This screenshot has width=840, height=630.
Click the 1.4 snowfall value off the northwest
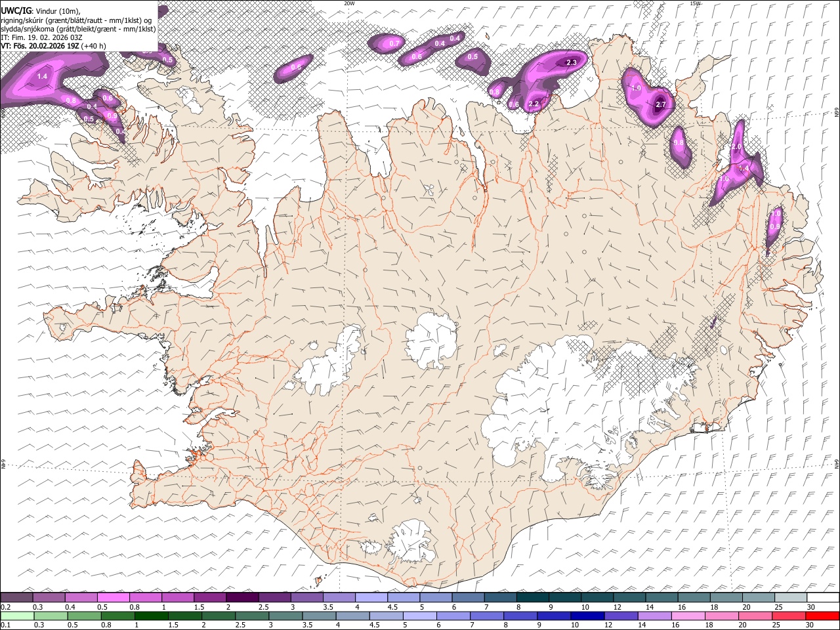coord(42,77)
